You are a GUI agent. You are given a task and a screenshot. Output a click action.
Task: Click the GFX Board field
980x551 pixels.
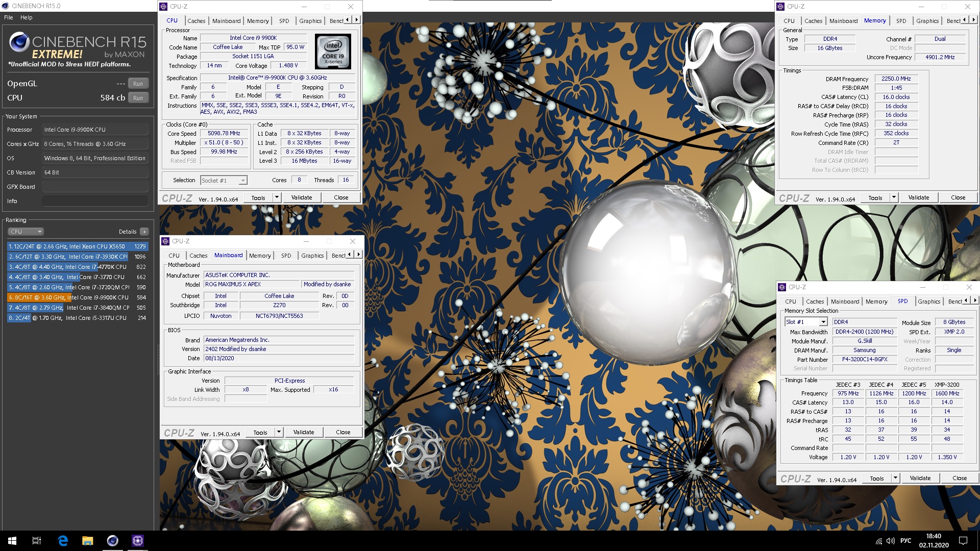[x=95, y=187]
